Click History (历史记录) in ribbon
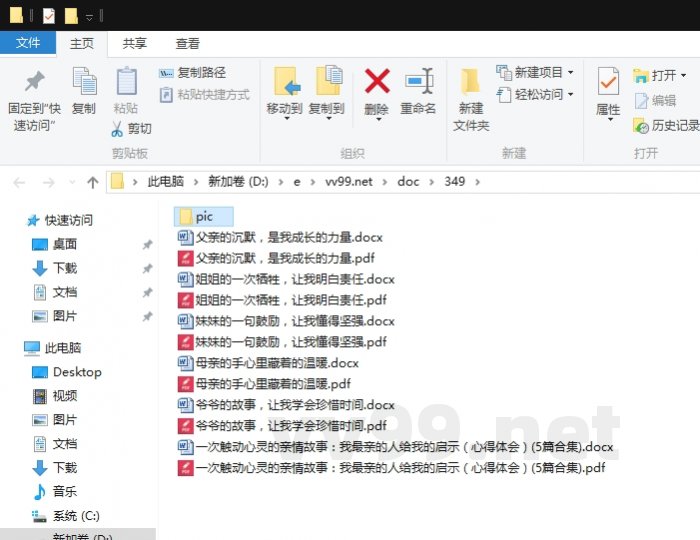The height and width of the screenshot is (540, 700). pyautogui.click(x=666, y=126)
